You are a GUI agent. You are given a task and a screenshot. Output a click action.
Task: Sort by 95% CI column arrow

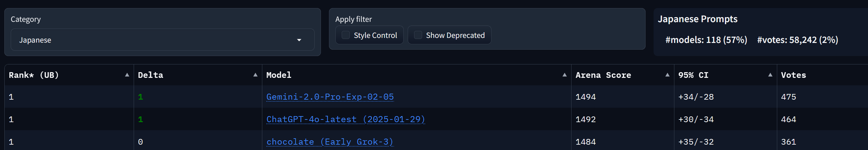click(770, 75)
